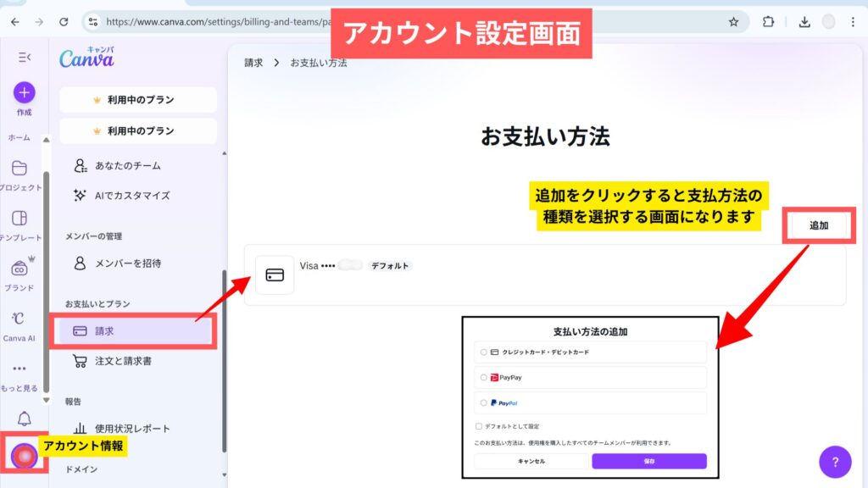
Task: Click the purple 保存 save button
Action: click(x=648, y=461)
